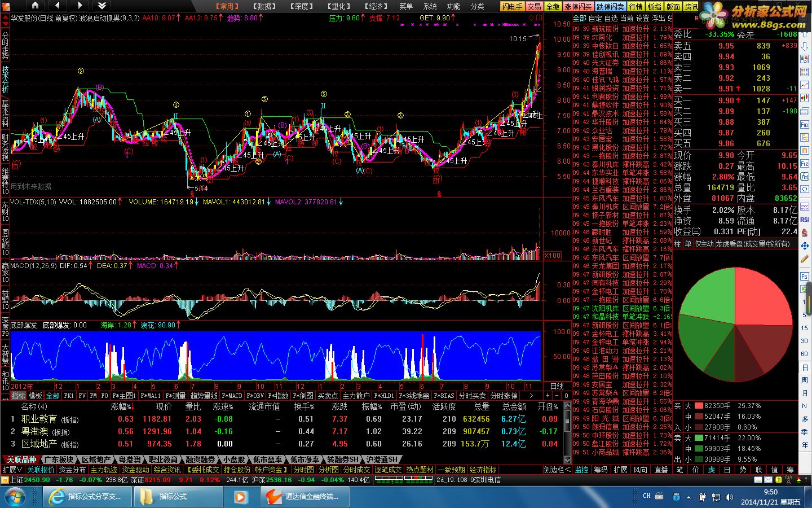The image size is (812, 508).
Task: Click the 涨停闪买 button
Action: tap(579, 7)
